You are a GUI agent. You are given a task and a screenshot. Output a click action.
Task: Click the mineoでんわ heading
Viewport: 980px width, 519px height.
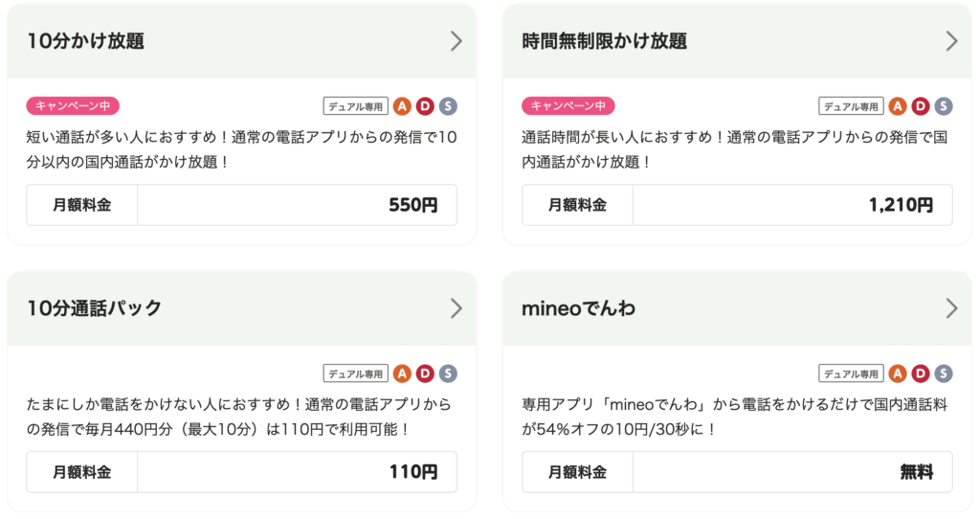click(579, 308)
